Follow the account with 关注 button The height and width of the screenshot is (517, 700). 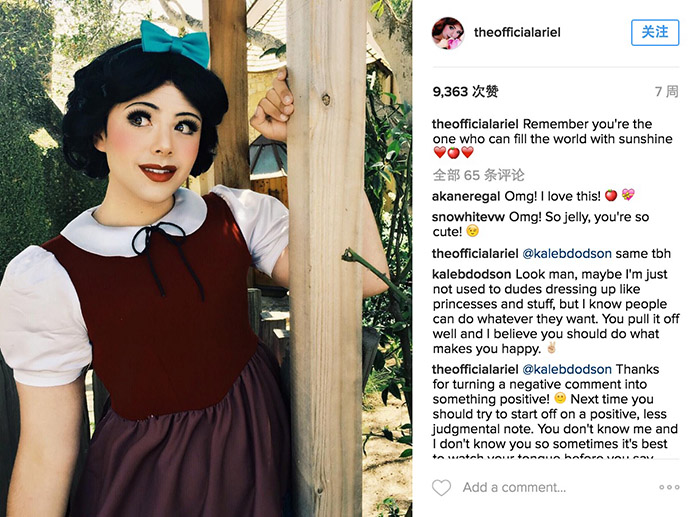(655, 32)
